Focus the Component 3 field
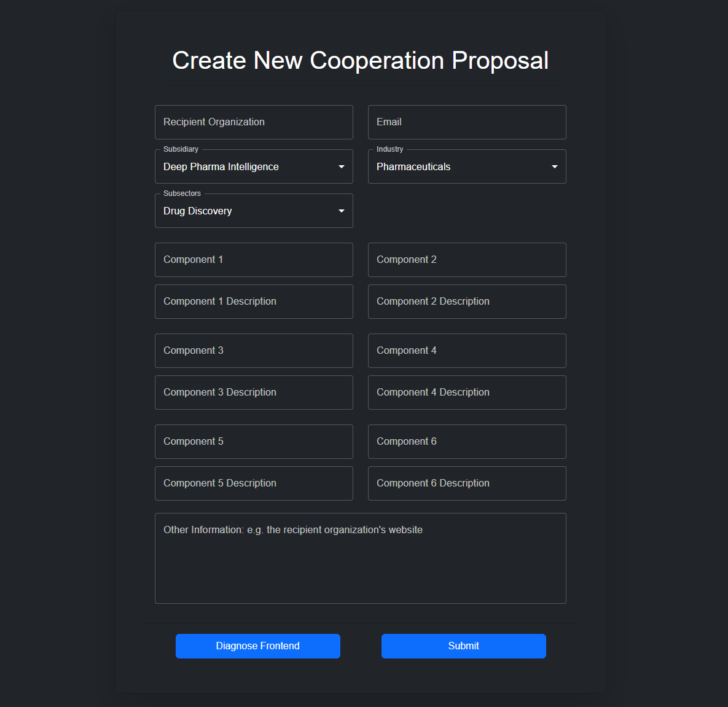 point(254,351)
